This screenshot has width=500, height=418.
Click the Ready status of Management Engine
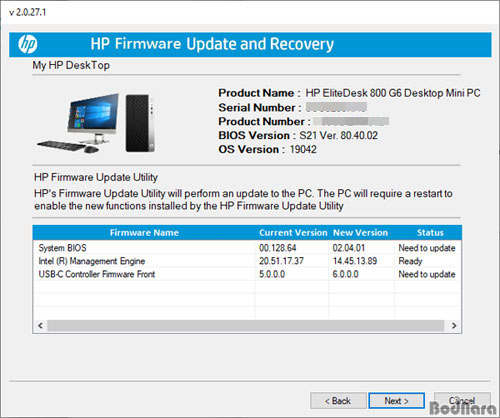click(x=410, y=261)
